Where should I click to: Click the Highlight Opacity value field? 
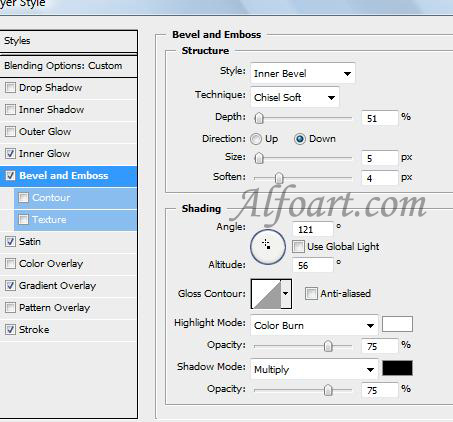pyautogui.click(x=380, y=346)
